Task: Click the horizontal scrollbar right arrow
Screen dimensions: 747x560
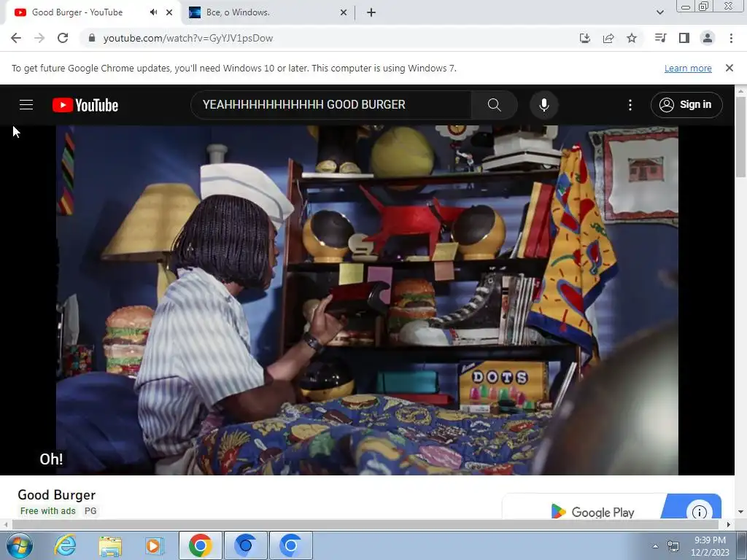Action: point(729,524)
